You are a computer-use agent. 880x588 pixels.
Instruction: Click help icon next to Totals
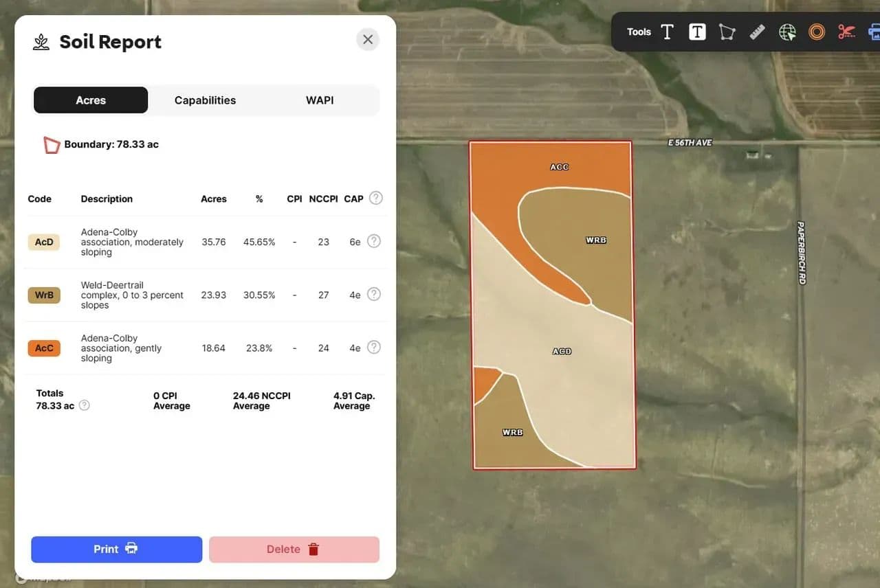(84, 405)
